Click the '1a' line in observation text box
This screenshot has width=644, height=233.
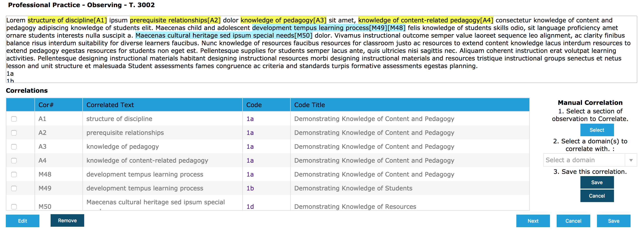10,74
